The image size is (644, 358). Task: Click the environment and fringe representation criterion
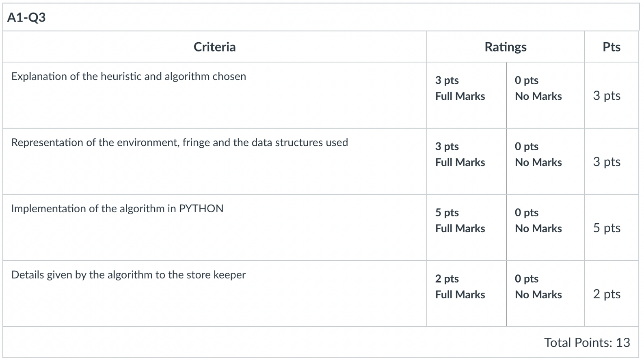pos(179,143)
